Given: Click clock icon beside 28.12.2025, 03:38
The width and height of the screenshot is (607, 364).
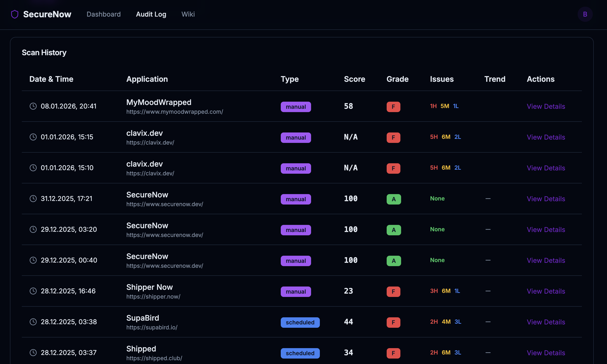Looking at the screenshot, I should pyautogui.click(x=33, y=322).
